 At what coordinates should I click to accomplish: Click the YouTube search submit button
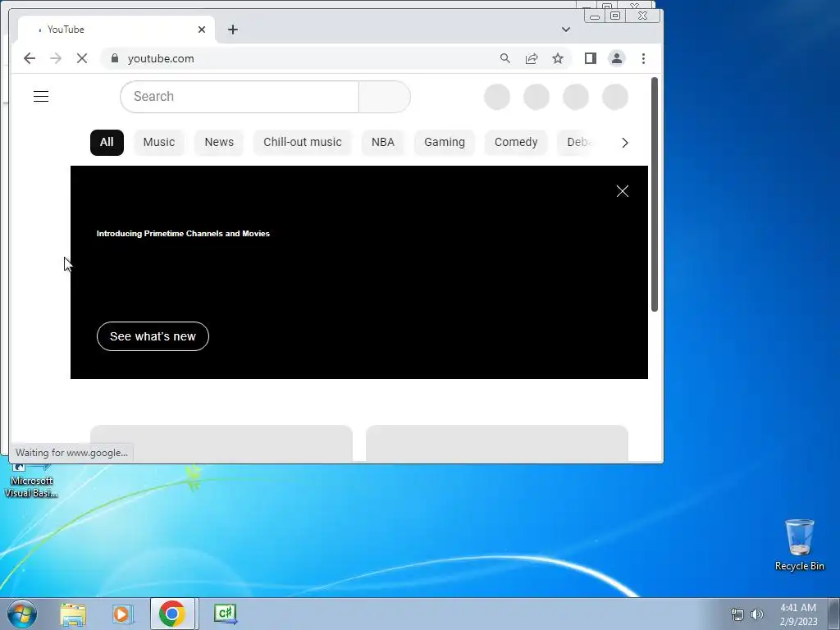[x=385, y=97]
